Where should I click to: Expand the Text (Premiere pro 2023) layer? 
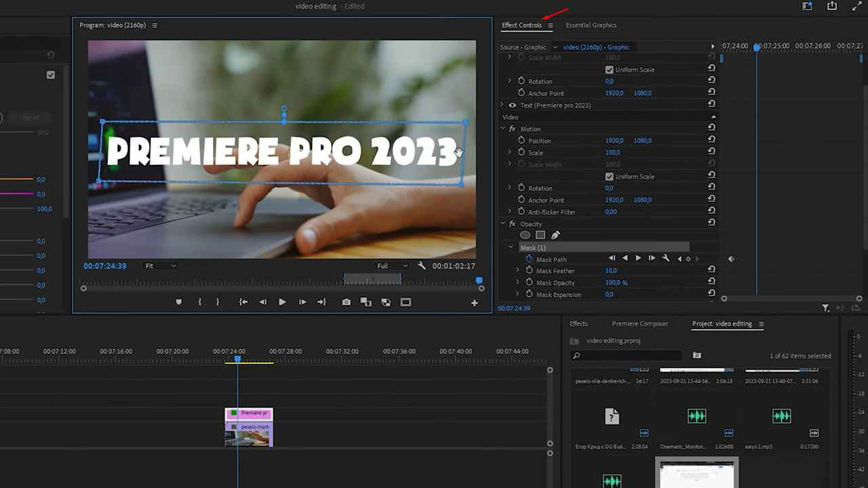pyautogui.click(x=502, y=105)
